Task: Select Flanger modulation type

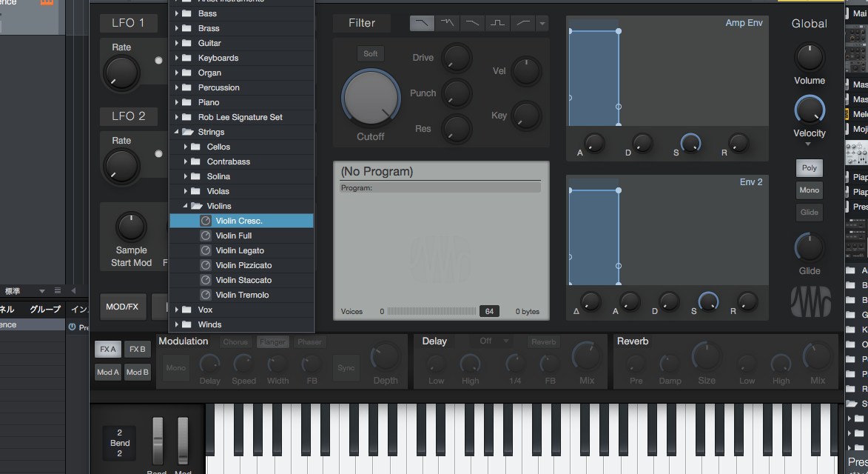Action: (x=272, y=341)
